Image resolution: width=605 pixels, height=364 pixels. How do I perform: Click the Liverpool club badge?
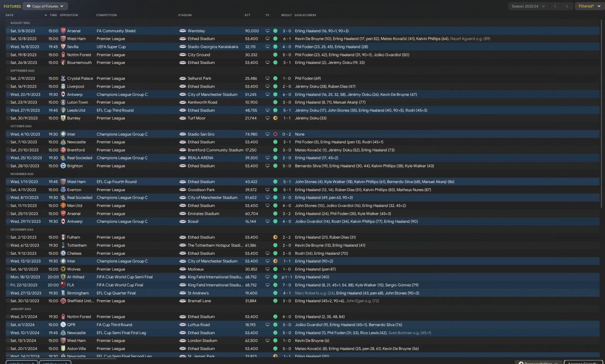(63, 87)
